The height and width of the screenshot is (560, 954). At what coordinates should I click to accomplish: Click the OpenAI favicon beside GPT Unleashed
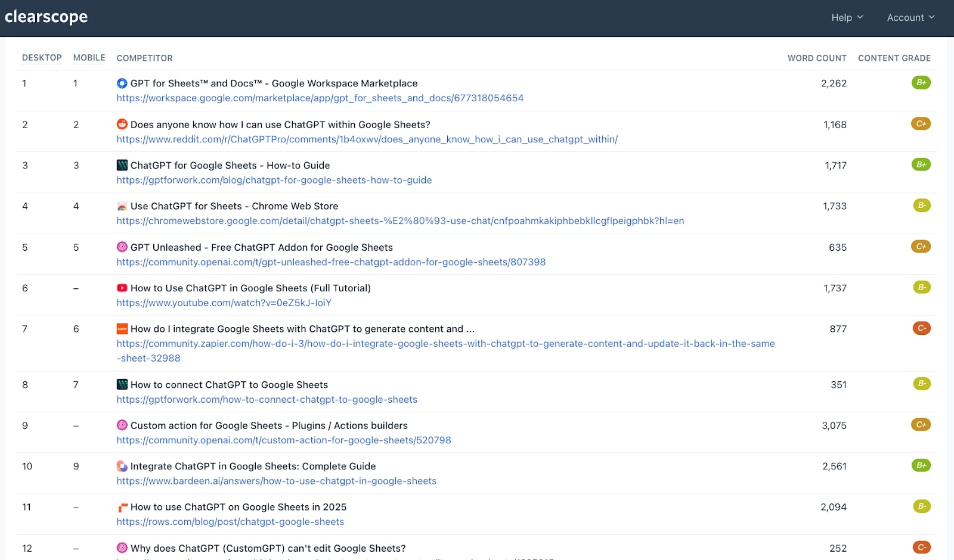122,247
